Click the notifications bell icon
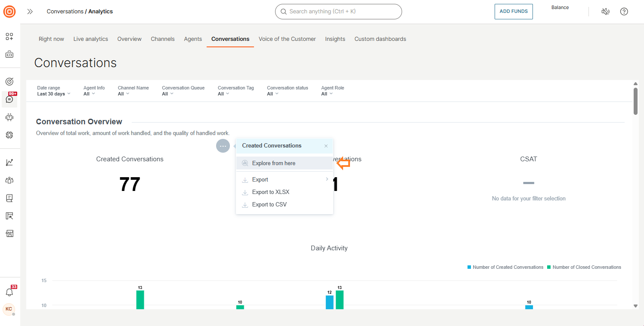The image size is (644, 326). pos(9,292)
